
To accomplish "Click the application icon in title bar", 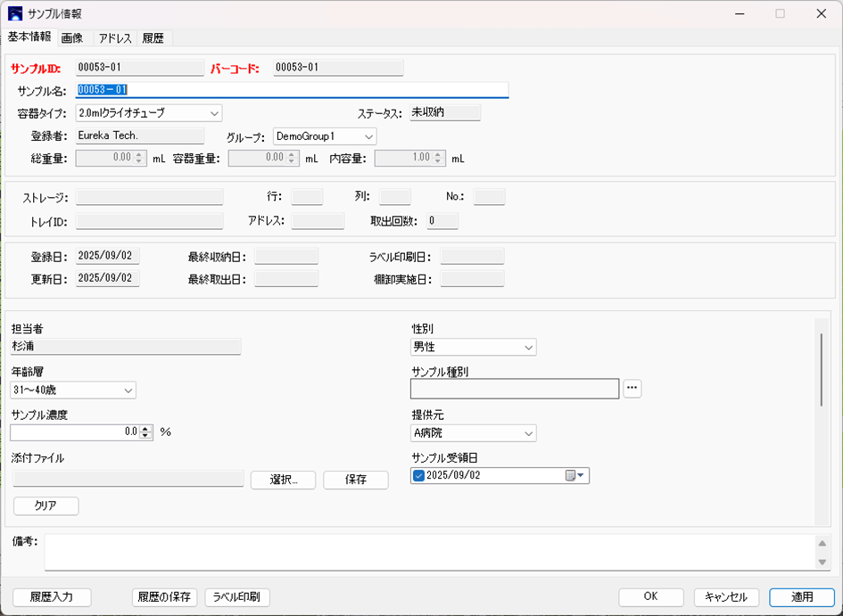I will point(15,13).
